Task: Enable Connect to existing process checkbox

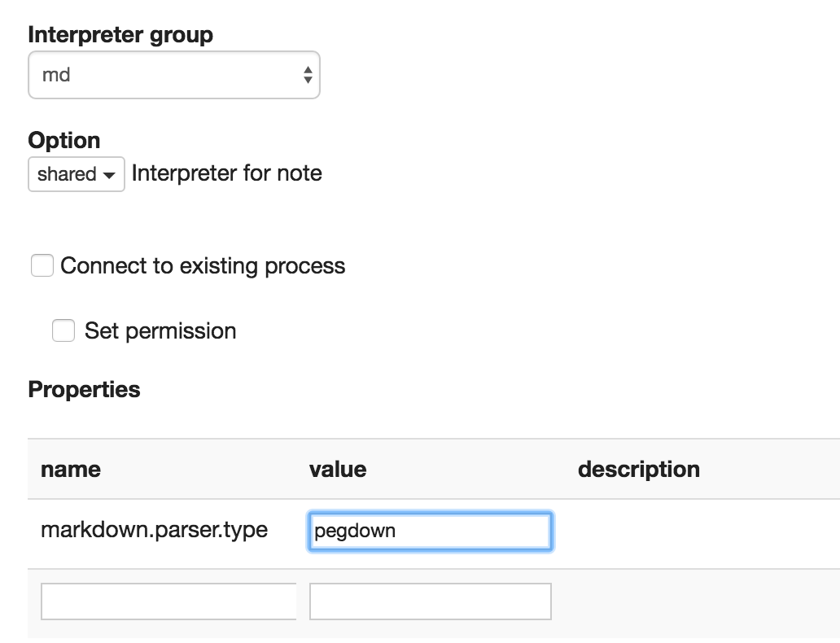Action: pyautogui.click(x=42, y=266)
